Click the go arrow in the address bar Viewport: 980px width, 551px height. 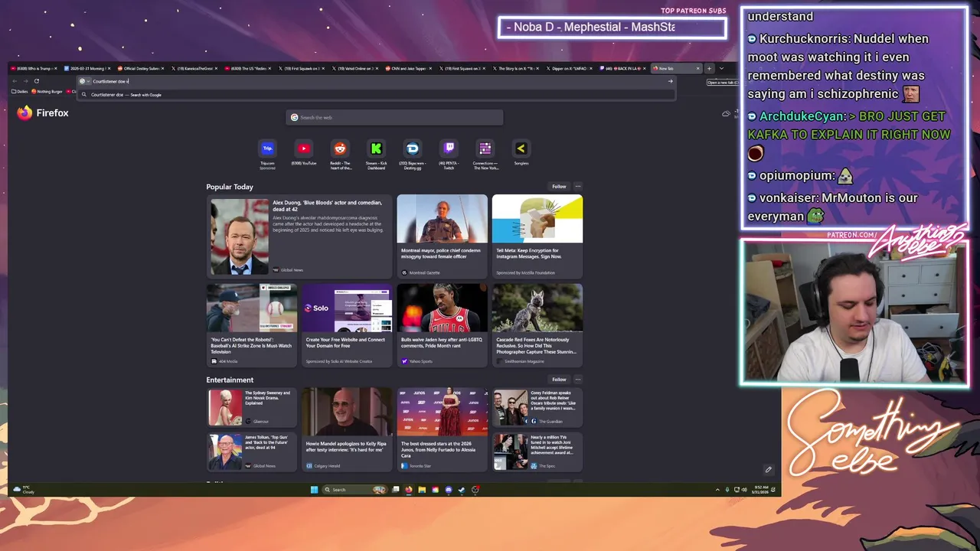670,81
